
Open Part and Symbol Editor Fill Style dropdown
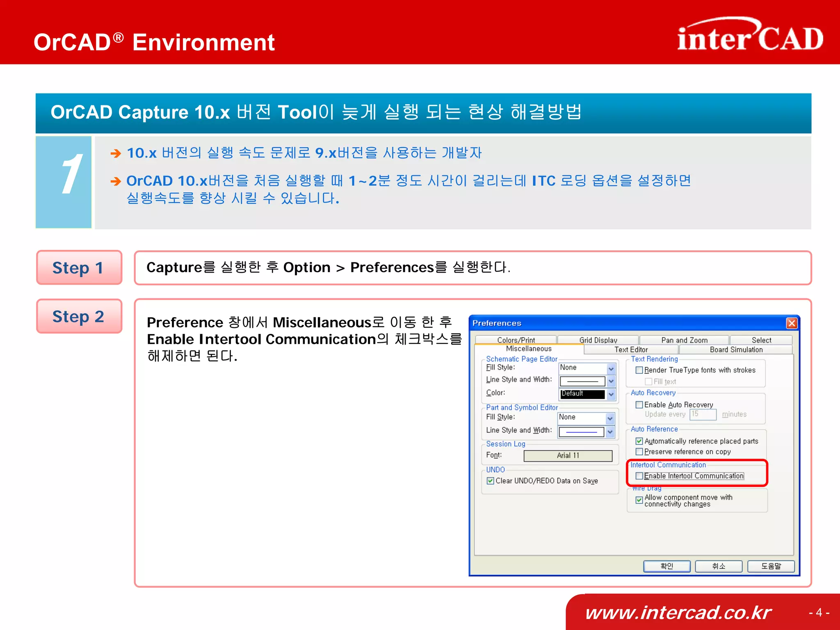(x=610, y=418)
